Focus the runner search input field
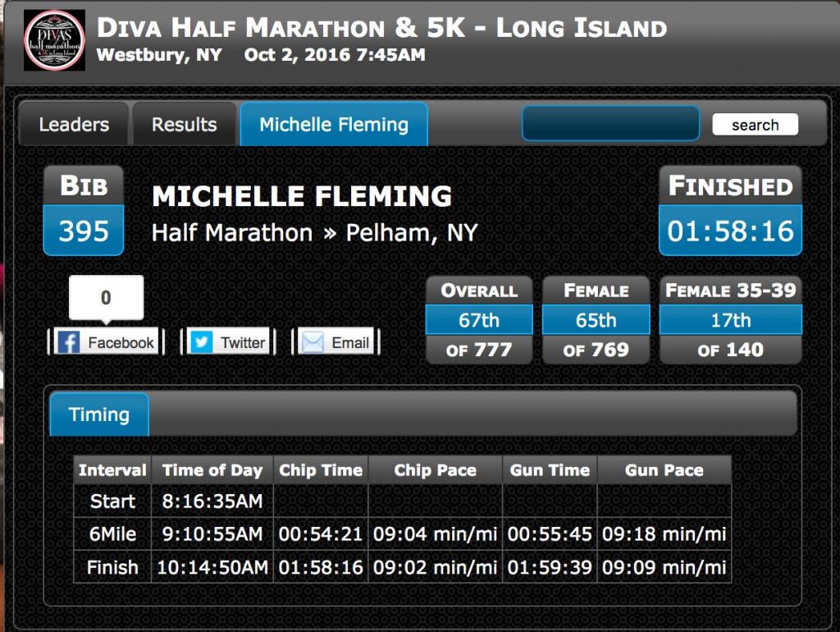 610,123
